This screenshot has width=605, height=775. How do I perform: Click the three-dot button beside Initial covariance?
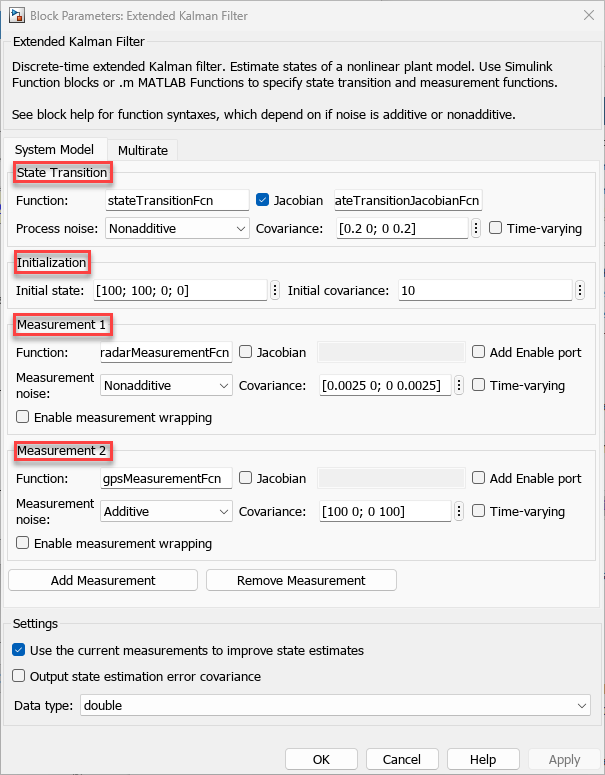point(580,291)
